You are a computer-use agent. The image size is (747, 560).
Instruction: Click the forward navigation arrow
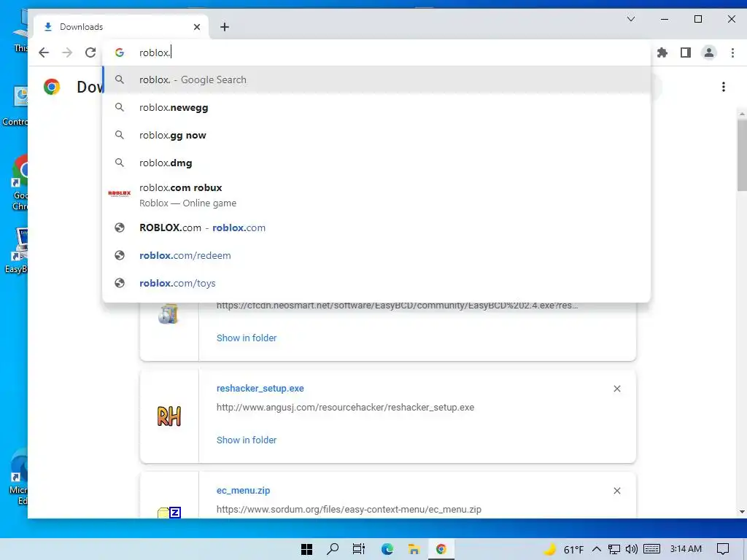point(67,52)
